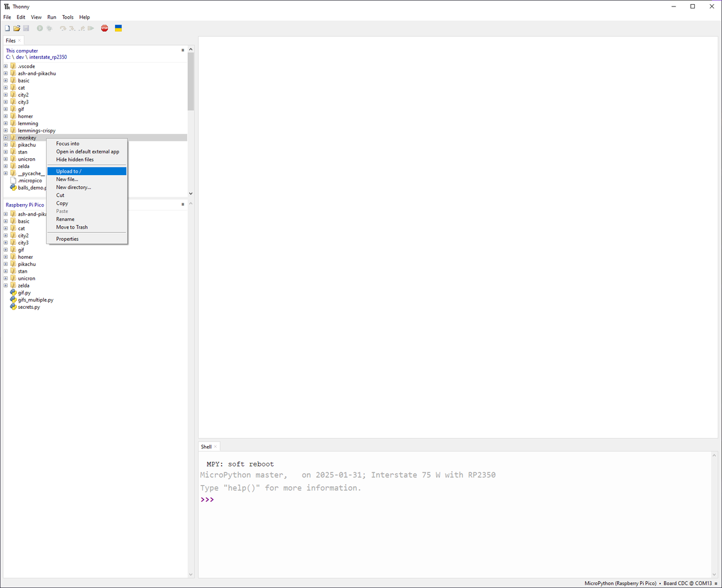Choose Rename in context menu
The width and height of the screenshot is (722, 588).
[x=87, y=219]
